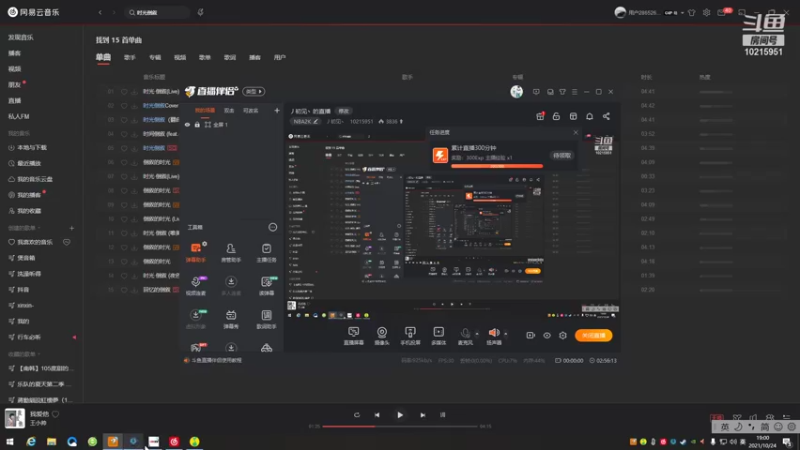The width and height of the screenshot is (800, 450).
Task: Skip to next track in NetEase player
Action: click(x=422, y=415)
